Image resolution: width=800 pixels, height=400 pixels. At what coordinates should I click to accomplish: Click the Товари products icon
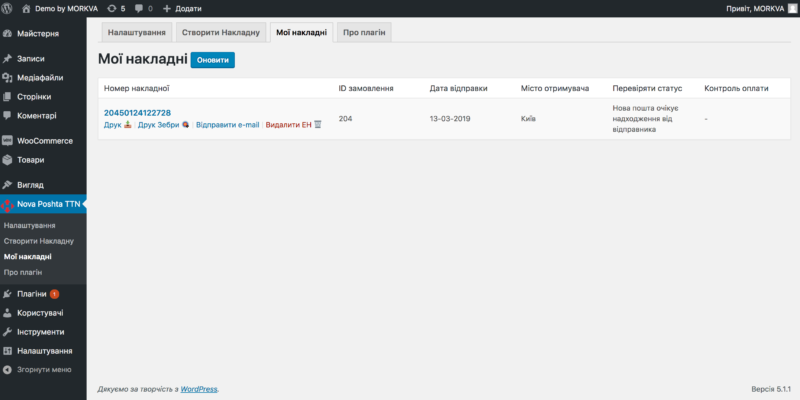pyautogui.click(x=7, y=160)
